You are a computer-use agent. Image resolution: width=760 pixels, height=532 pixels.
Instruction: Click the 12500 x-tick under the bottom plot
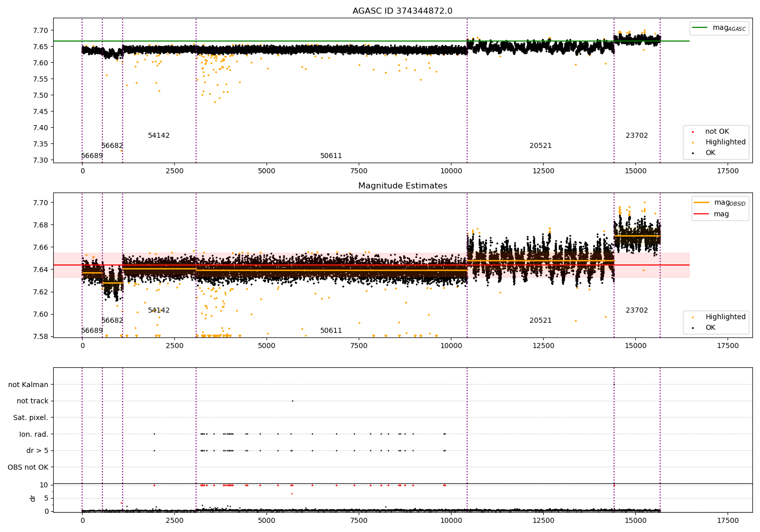click(543, 520)
